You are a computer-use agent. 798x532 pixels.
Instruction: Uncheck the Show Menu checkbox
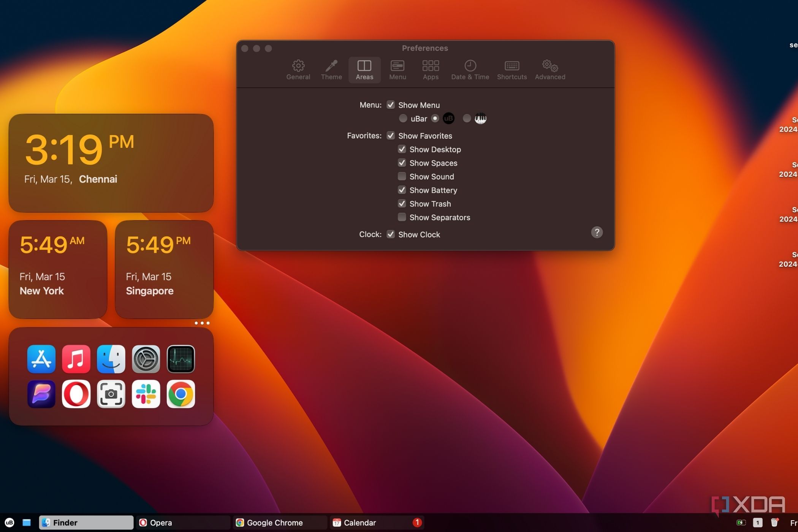[x=391, y=105]
